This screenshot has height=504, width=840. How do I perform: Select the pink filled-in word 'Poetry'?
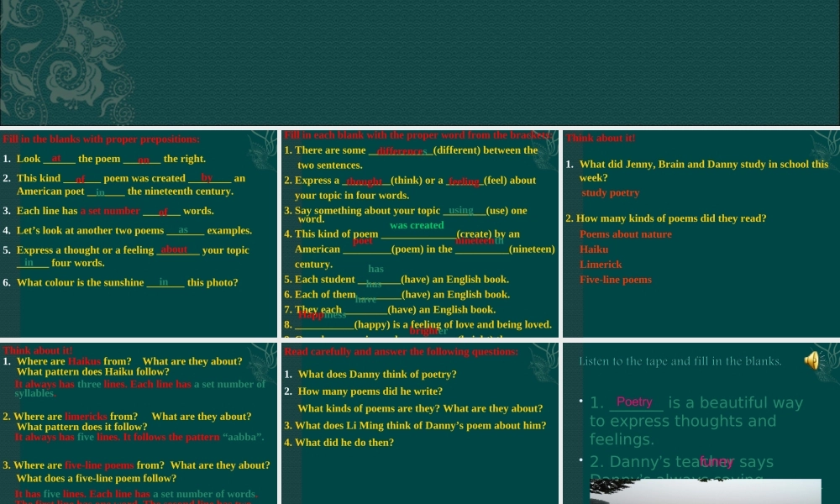point(634,402)
